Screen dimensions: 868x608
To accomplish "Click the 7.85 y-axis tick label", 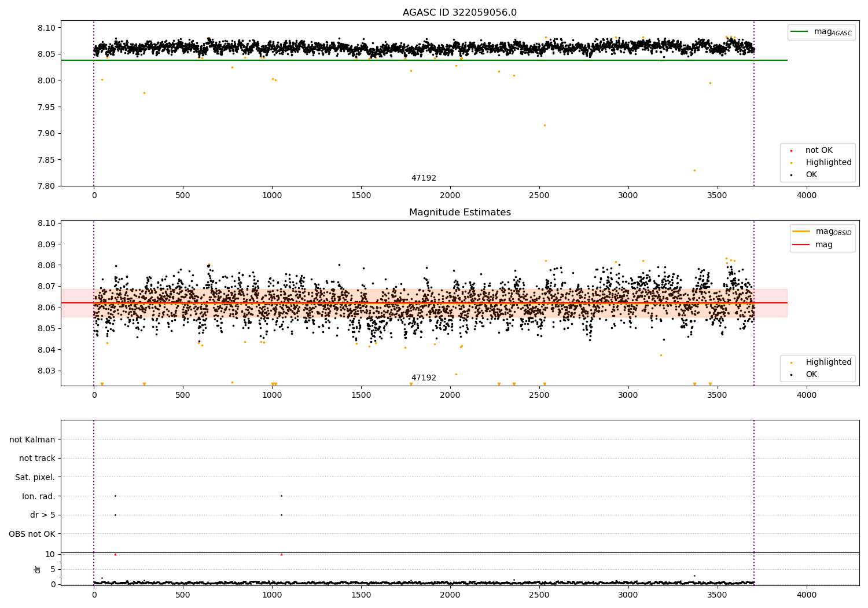I will pos(46,160).
